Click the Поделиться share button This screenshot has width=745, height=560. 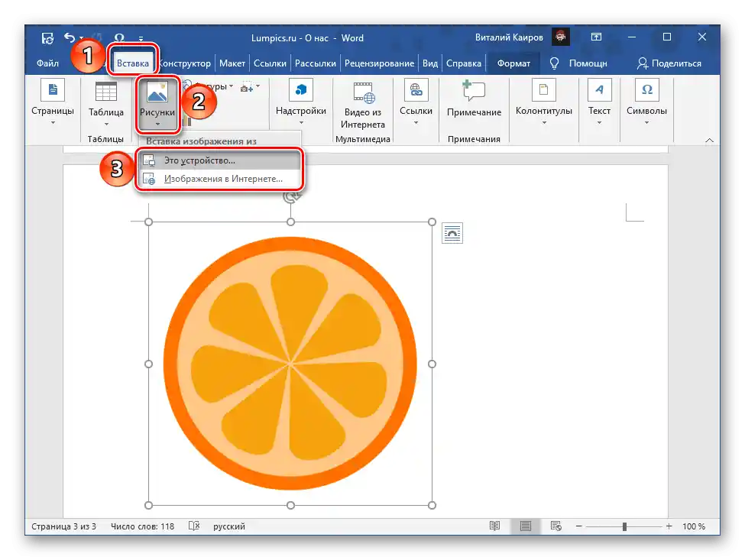tap(669, 63)
